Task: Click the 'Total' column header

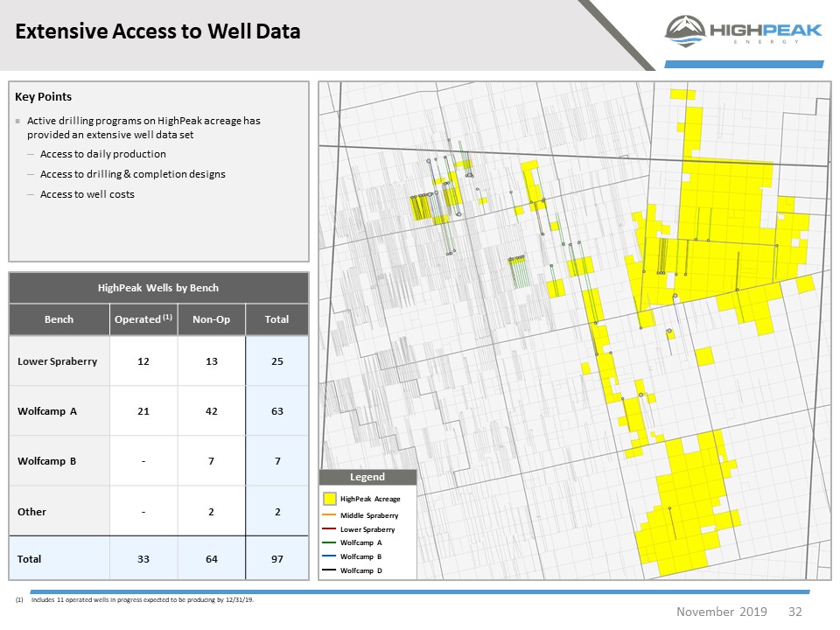Action: pyautogui.click(x=277, y=319)
